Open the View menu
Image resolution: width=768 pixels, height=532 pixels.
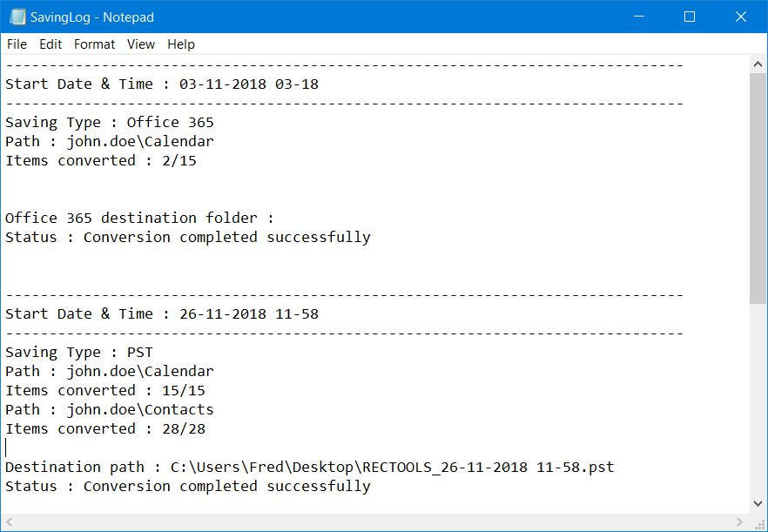pyautogui.click(x=140, y=44)
